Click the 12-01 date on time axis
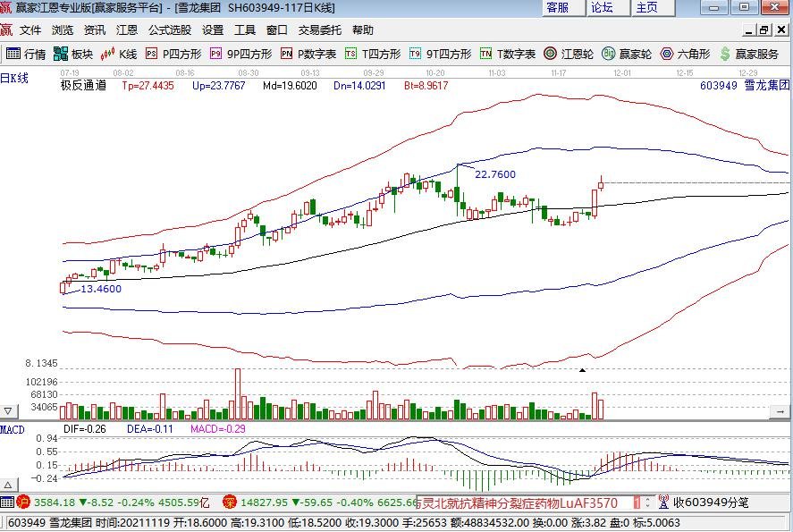This screenshot has height=532, width=793. tap(622, 72)
